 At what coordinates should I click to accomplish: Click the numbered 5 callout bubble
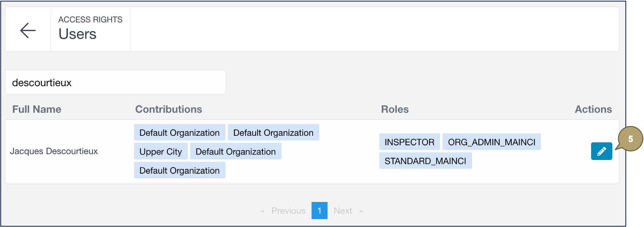coord(630,139)
